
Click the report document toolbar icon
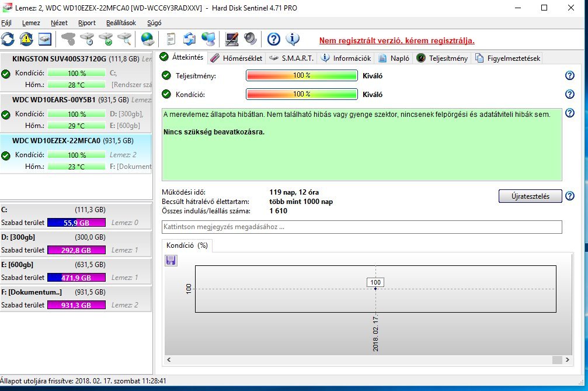coord(171,39)
